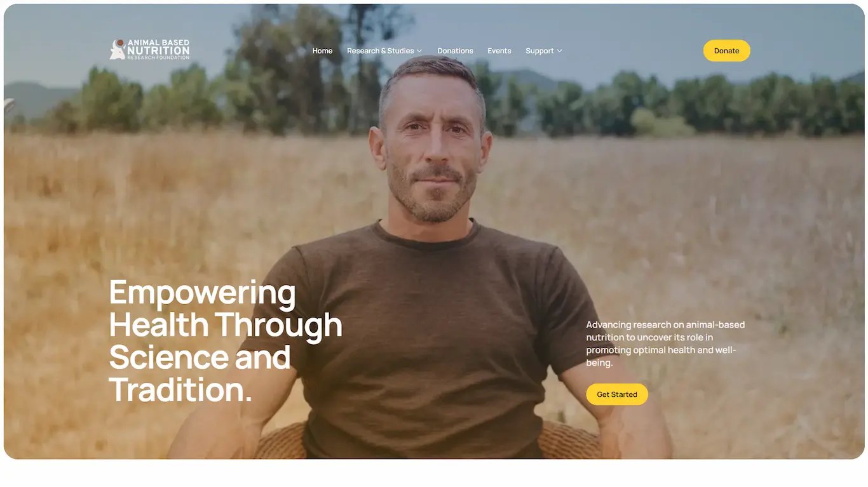The width and height of the screenshot is (868, 487).
Task: Open the Donations nav link
Action: tap(455, 51)
